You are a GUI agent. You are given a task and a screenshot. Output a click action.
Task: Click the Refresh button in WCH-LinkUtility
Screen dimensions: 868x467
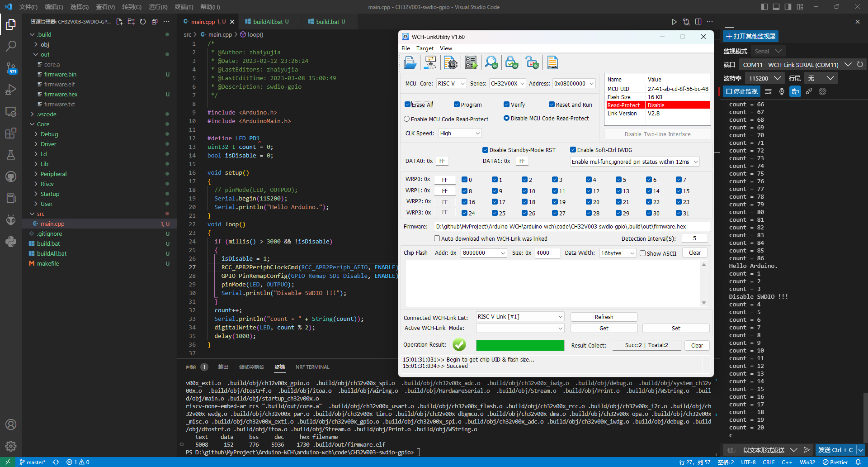pyautogui.click(x=604, y=317)
